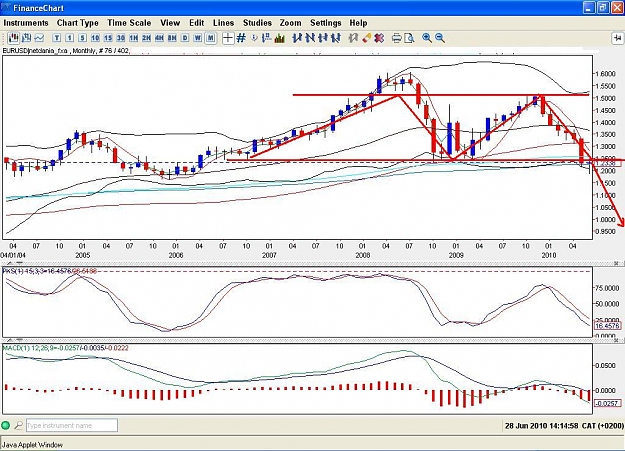
Task: Open the Chart Type menu
Action: pos(78,23)
